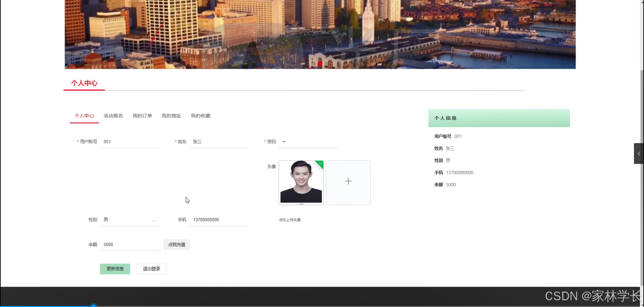
Task: Click the 点击上传头像 link
Action: (289, 220)
